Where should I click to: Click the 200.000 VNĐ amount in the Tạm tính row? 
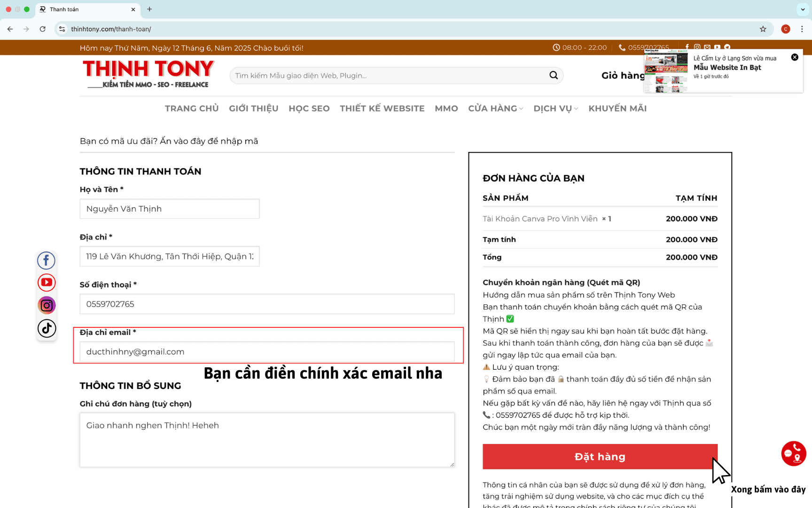691,239
